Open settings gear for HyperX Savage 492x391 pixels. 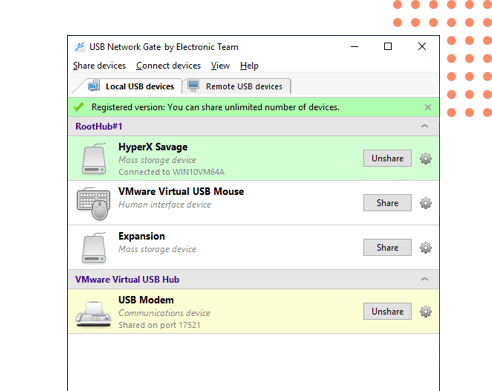pos(425,159)
